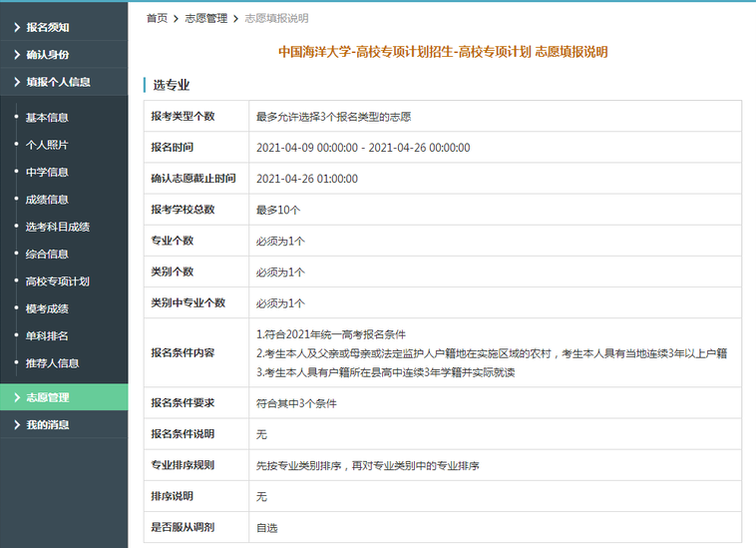Expand the 我的消息 chevron arrow
Screen dimensions: 756x548
coord(17,425)
